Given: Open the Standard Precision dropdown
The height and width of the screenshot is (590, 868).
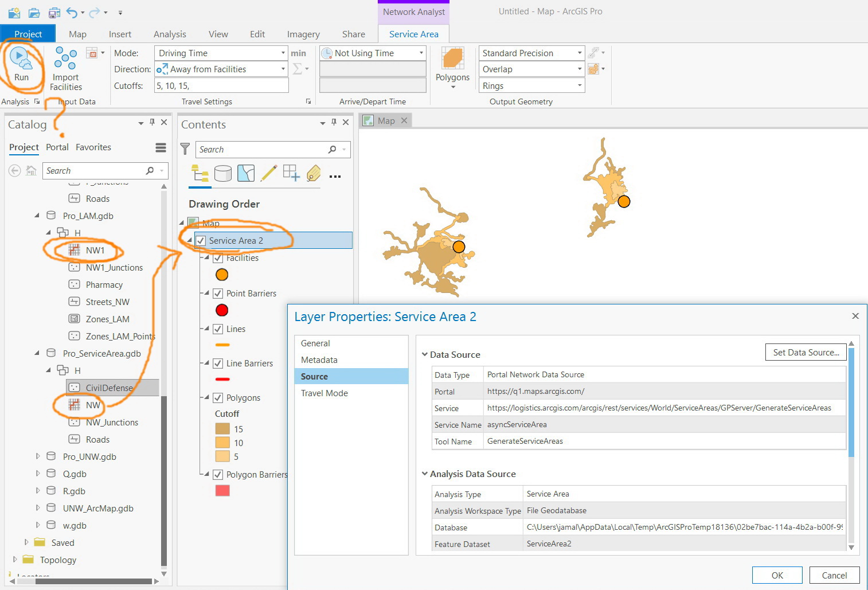Looking at the screenshot, I should point(531,53).
